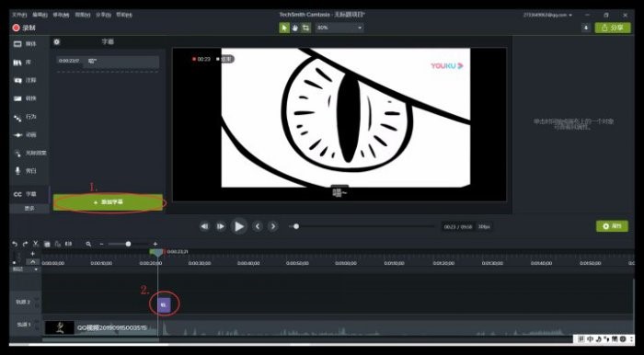Collapse track headers with chevron button
The image size is (644, 355).
pos(32,262)
